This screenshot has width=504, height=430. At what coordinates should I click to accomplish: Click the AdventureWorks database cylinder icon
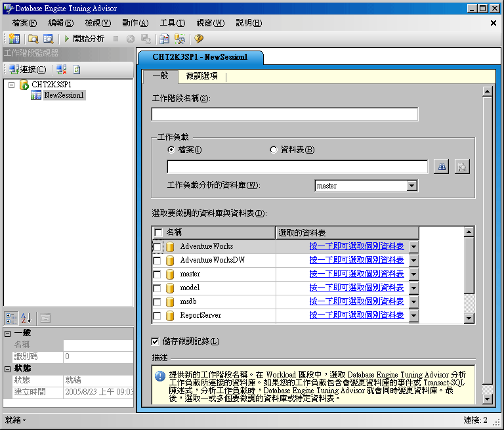170,247
